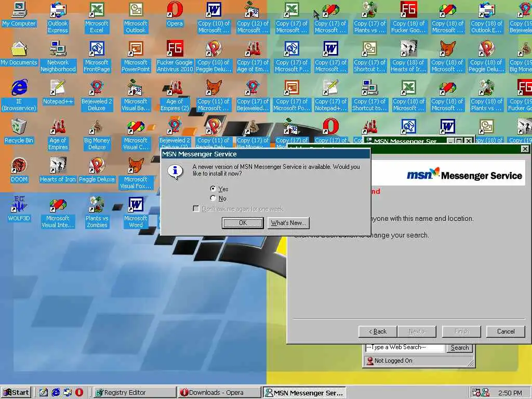532x399 pixels.
Task: Switch to the Registry Editor taskbar button
Action: [135, 393]
